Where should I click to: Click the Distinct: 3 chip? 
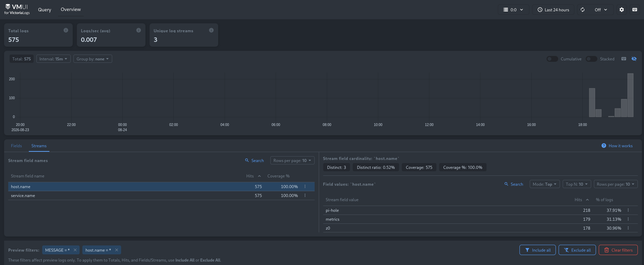click(337, 167)
